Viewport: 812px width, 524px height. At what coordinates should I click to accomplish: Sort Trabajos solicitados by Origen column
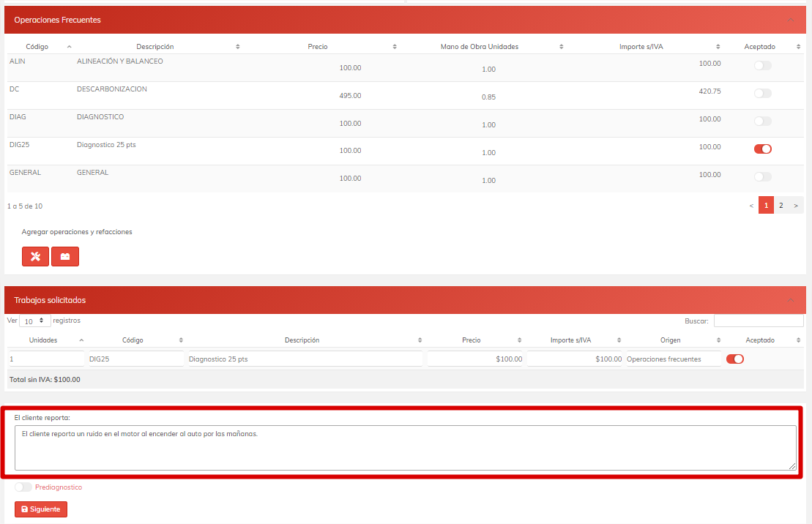pos(719,340)
